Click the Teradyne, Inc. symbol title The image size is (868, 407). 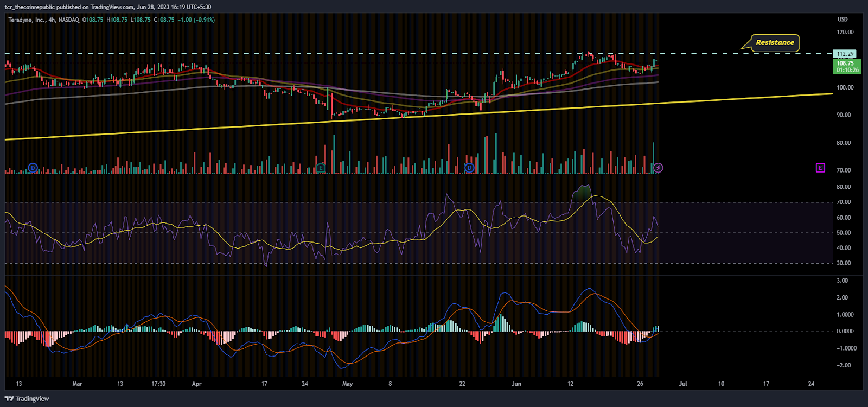pyautogui.click(x=27, y=20)
